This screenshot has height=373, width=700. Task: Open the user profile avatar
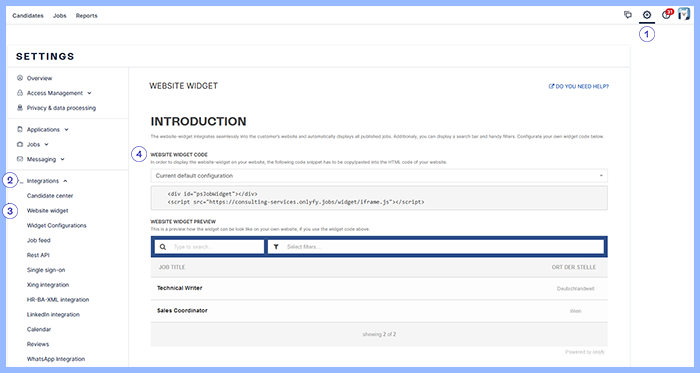point(683,14)
